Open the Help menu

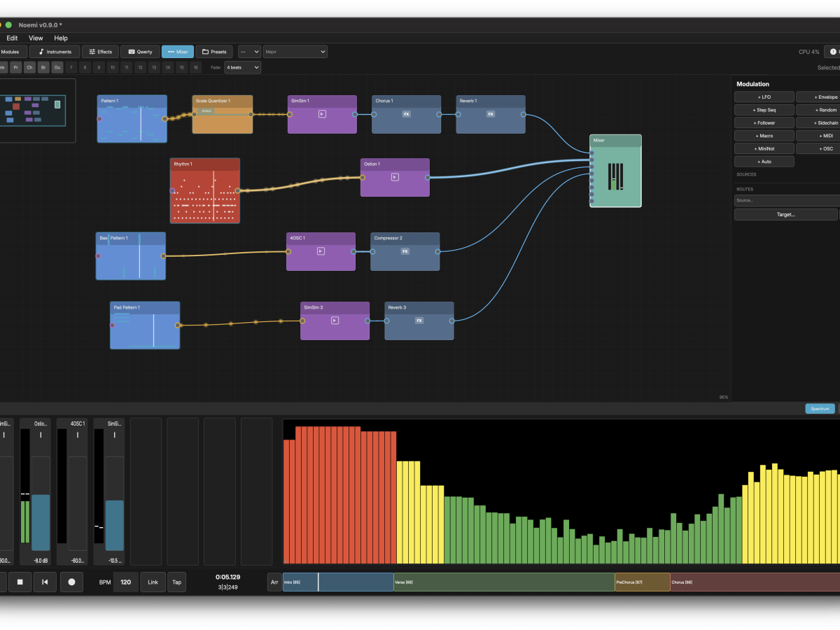61,38
